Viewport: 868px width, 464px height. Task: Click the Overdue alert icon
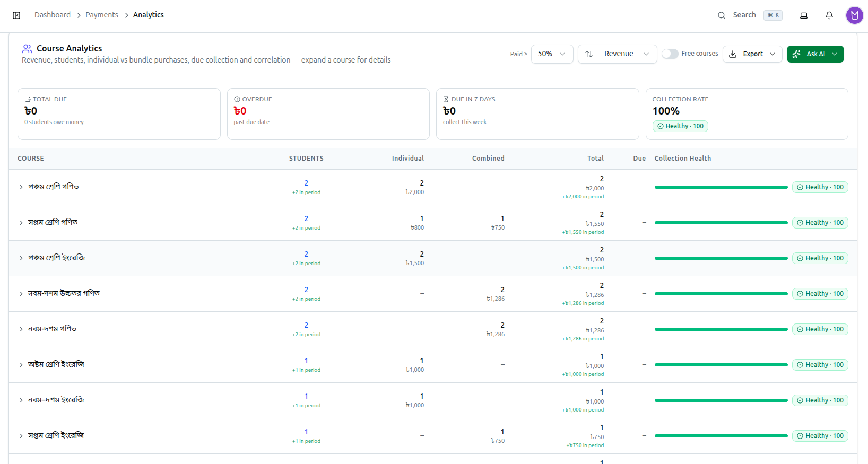tap(237, 99)
